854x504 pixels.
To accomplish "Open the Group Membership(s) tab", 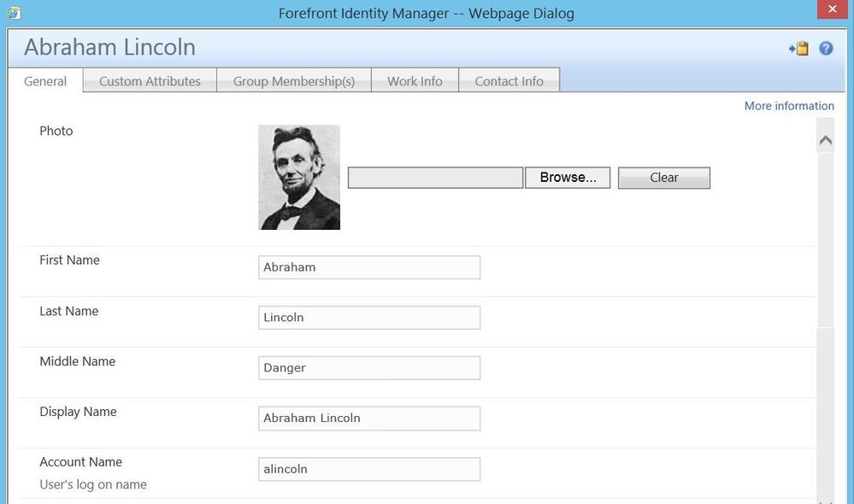I will (294, 81).
